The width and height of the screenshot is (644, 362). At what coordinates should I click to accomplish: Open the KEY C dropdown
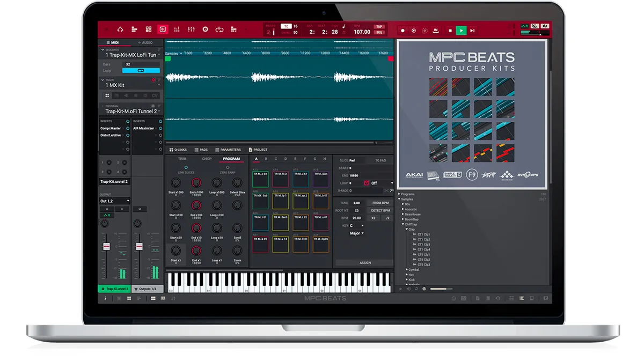(x=357, y=226)
